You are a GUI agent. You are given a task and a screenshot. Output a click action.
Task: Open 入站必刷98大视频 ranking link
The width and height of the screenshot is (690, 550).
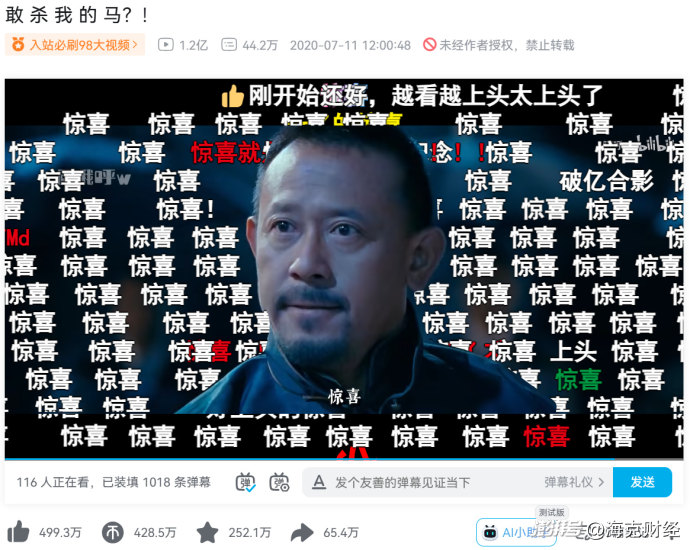point(75,44)
